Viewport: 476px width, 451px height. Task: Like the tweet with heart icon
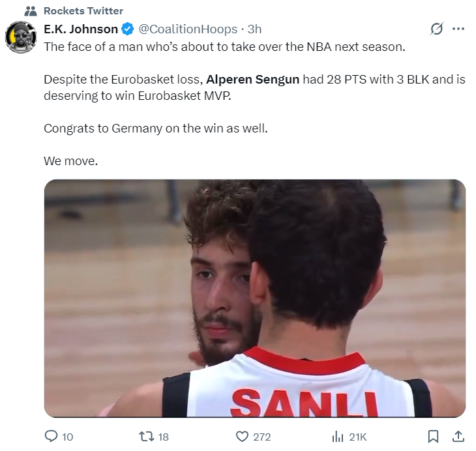click(242, 437)
